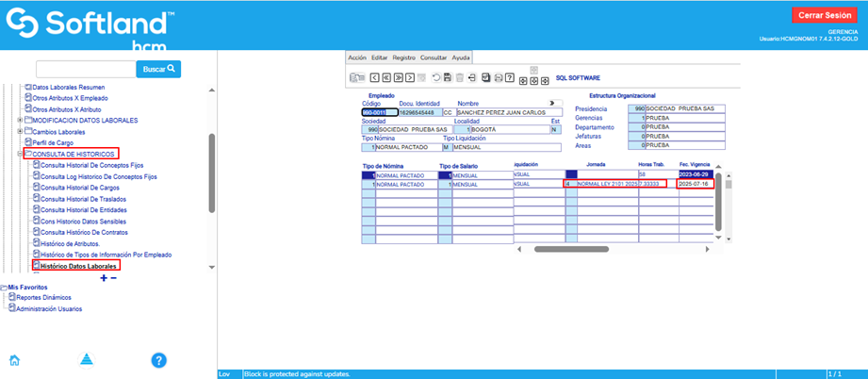Click the Buscar search button
The width and height of the screenshot is (868, 379).
click(x=158, y=69)
